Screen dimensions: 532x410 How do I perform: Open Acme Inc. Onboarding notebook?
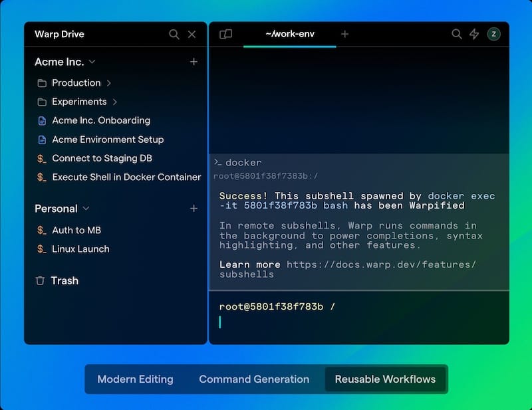click(101, 120)
